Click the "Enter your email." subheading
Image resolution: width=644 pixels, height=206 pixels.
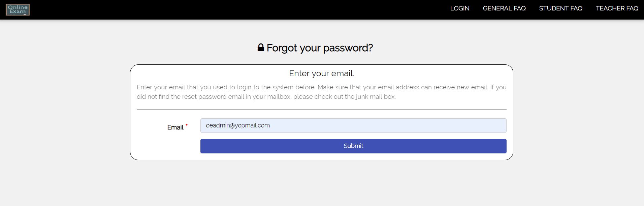tap(321, 73)
